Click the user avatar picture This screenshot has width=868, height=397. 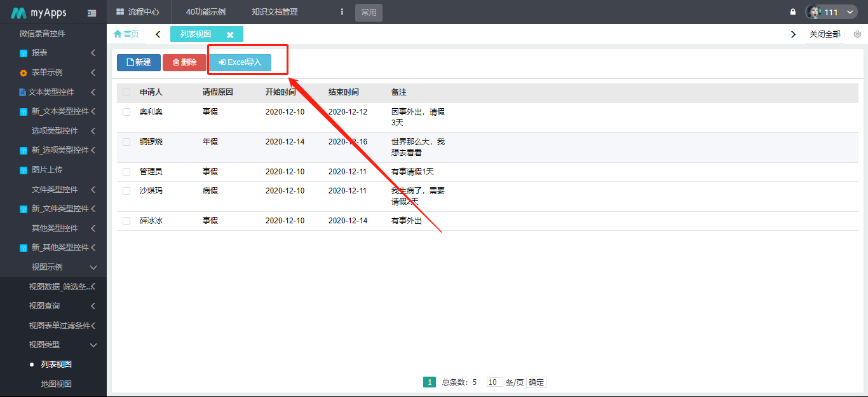point(813,12)
